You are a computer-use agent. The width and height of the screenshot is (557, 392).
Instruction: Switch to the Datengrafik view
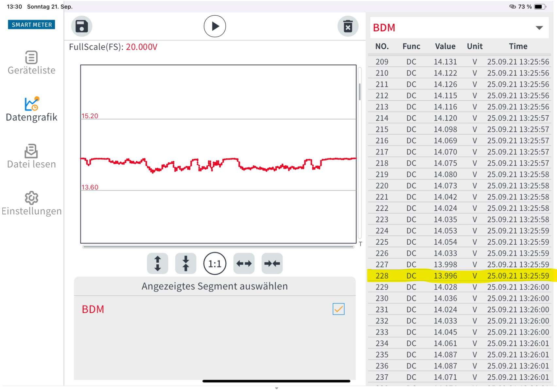click(x=31, y=109)
